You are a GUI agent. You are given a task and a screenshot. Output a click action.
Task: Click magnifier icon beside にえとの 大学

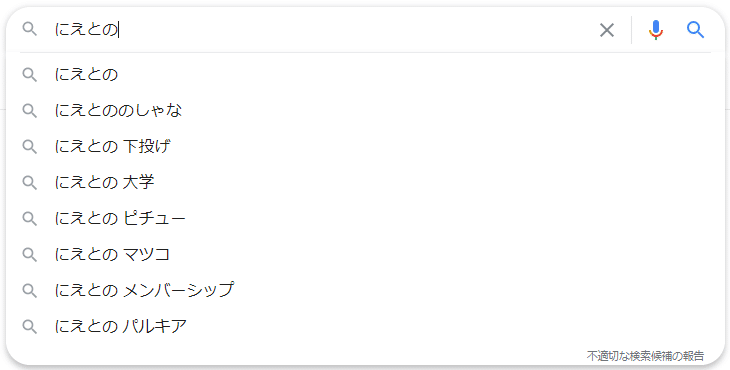pos(30,182)
